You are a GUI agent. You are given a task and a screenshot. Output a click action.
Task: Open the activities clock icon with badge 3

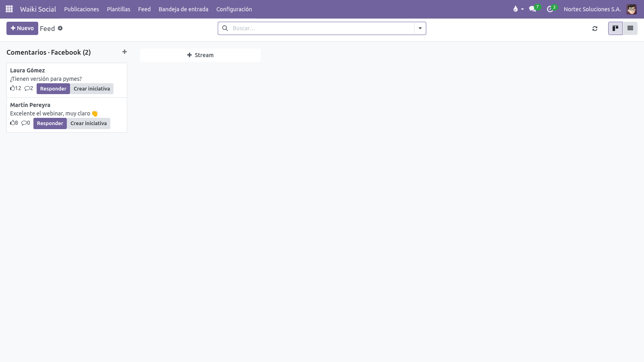pos(550,9)
